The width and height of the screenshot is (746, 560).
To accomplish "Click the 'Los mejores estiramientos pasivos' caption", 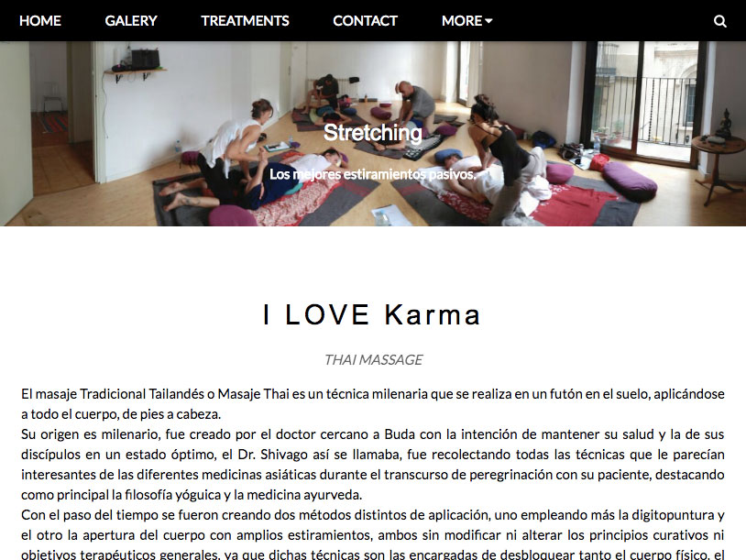I will [x=372, y=174].
